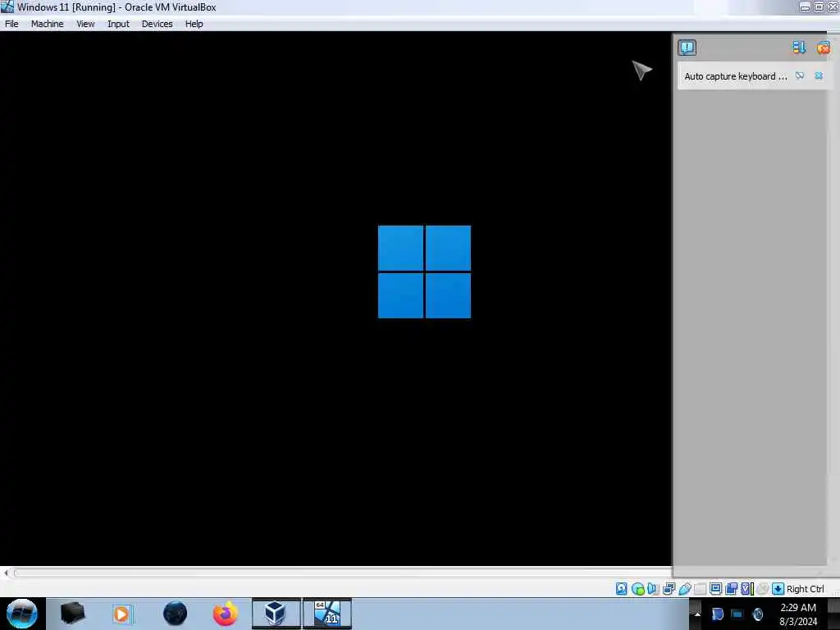Open the Machine menu
This screenshot has height=630, width=840.
[47, 24]
